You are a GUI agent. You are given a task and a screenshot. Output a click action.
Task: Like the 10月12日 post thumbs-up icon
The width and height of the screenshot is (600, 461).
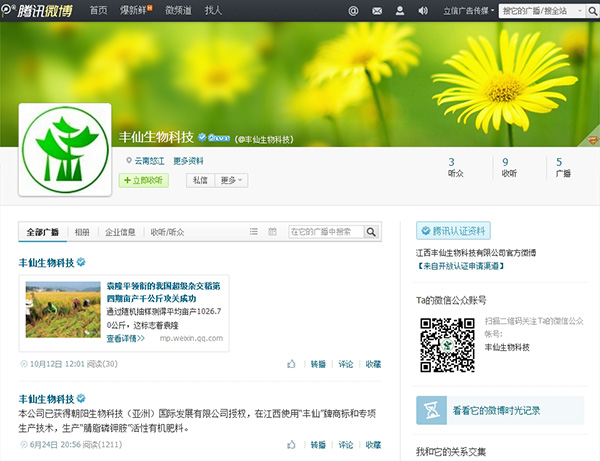291,364
